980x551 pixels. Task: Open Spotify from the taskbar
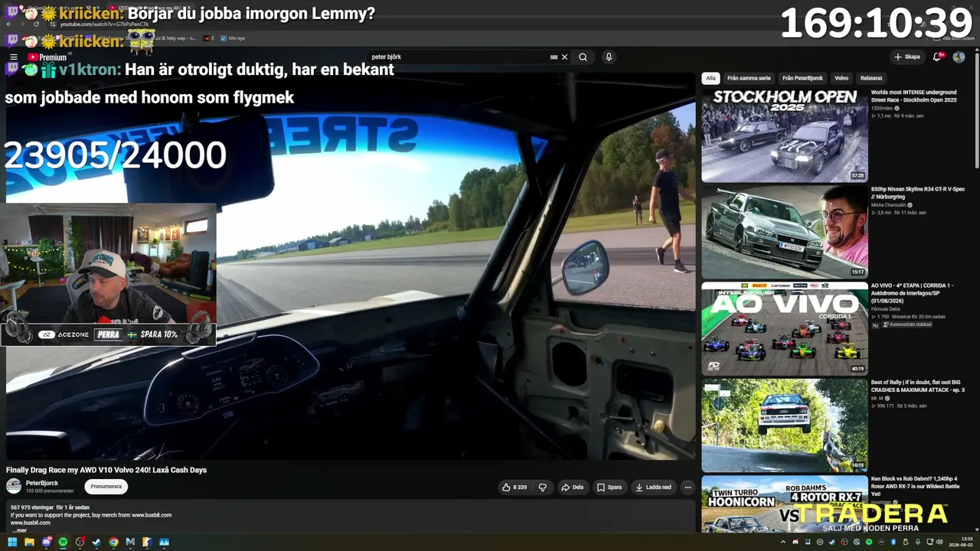tap(63, 543)
